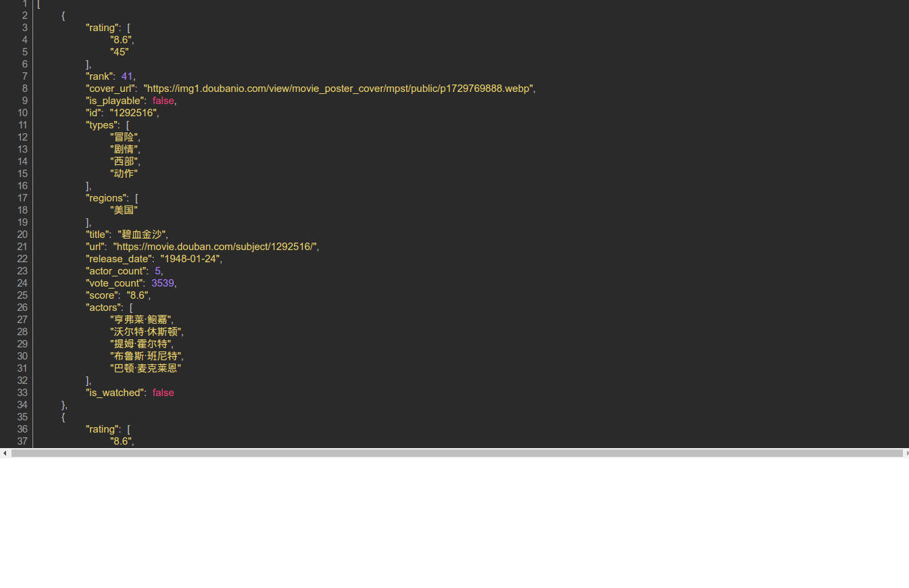Click the title value "碧血金沙"
Viewport: 909px width, 588px height.
tap(141, 235)
